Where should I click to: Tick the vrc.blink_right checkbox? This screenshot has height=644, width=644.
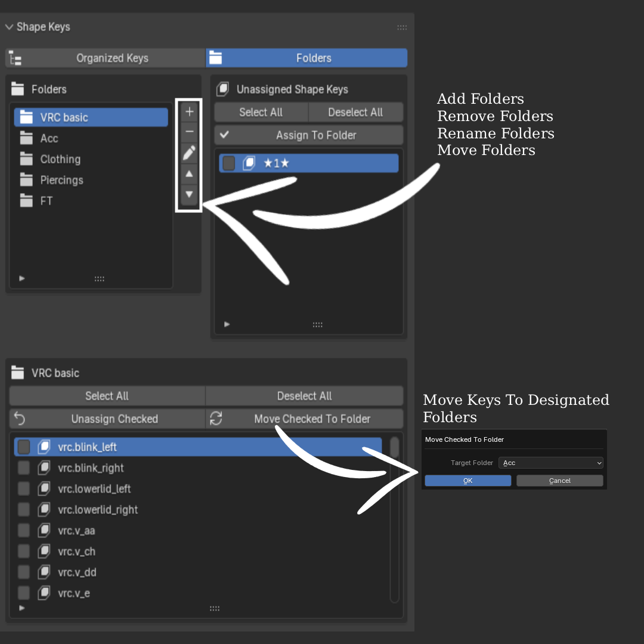pos(24,468)
